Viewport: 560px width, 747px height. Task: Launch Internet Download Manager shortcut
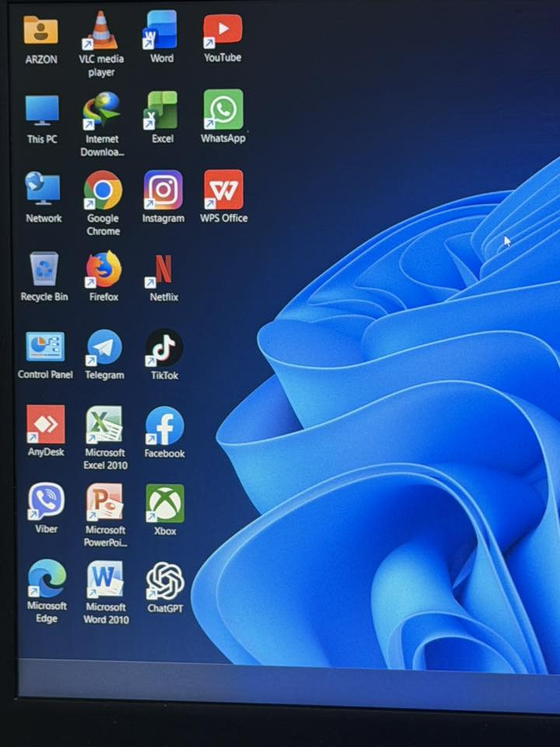click(101, 110)
